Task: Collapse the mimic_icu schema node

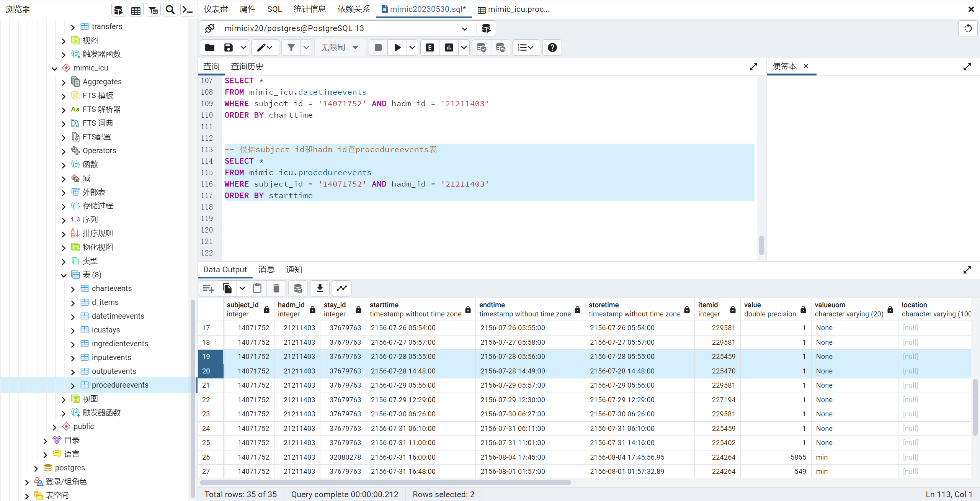Action: click(54, 68)
